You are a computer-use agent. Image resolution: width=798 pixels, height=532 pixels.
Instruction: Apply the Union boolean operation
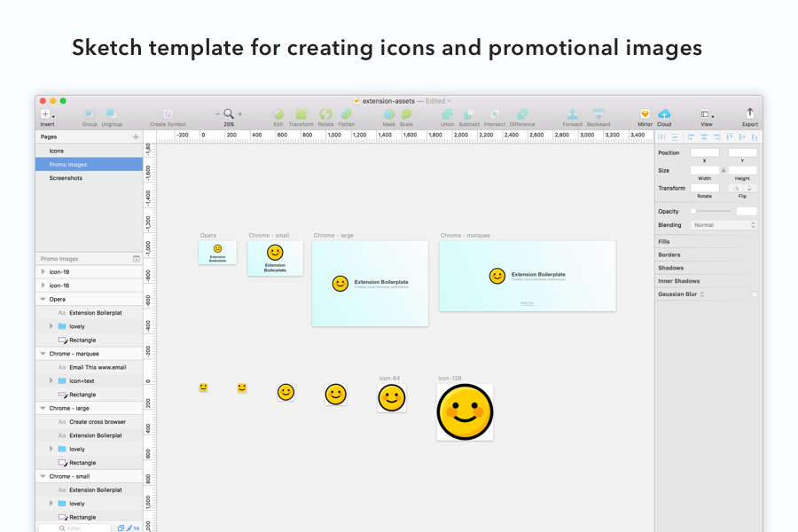pyautogui.click(x=448, y=114)
